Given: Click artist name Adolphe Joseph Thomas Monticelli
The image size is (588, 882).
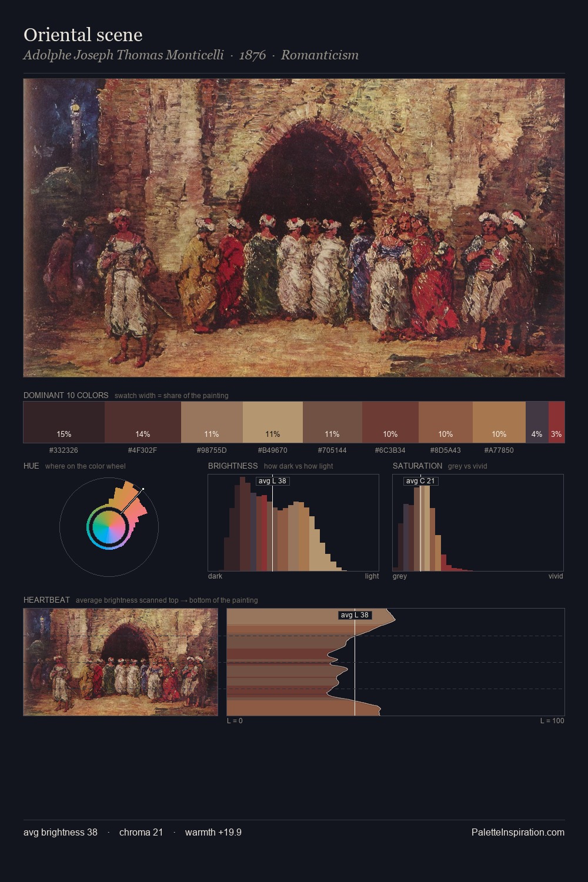Looking at the screenshot, I should tap(123, 55).
